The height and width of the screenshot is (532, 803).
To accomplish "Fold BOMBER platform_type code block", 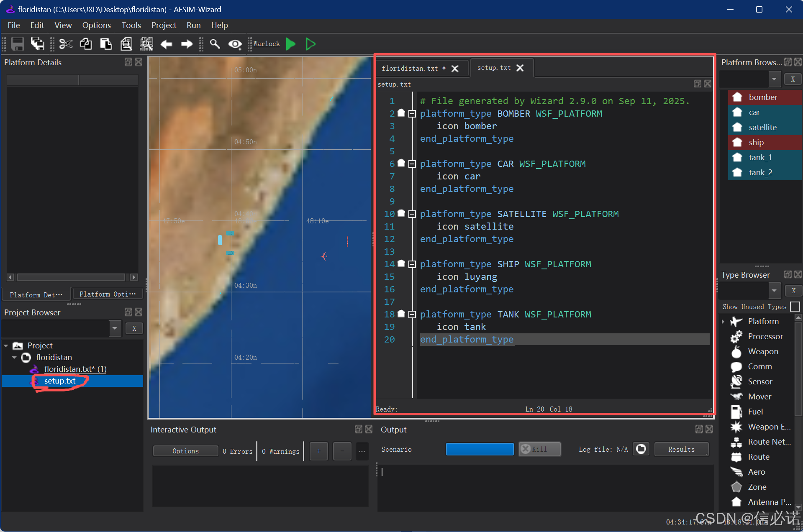I will [412, 114].
